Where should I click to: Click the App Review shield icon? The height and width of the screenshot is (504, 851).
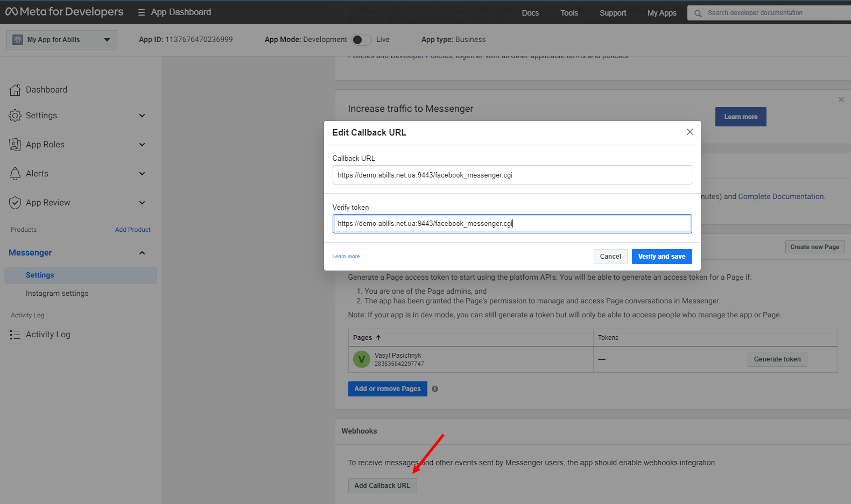pos(15,203)
